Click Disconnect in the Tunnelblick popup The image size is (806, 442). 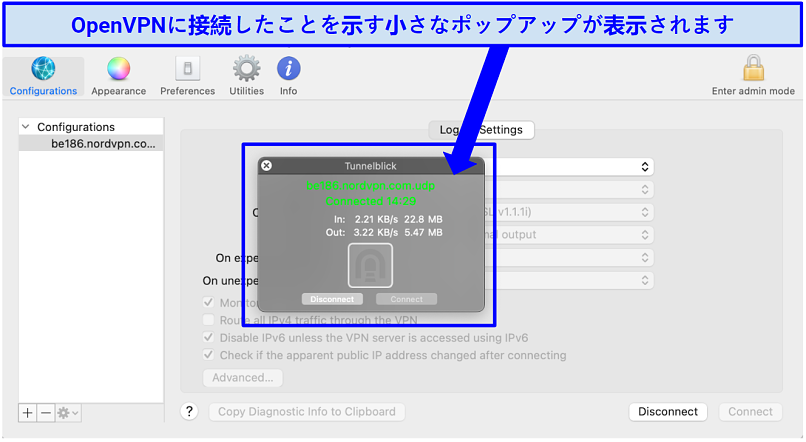point(332,299)
